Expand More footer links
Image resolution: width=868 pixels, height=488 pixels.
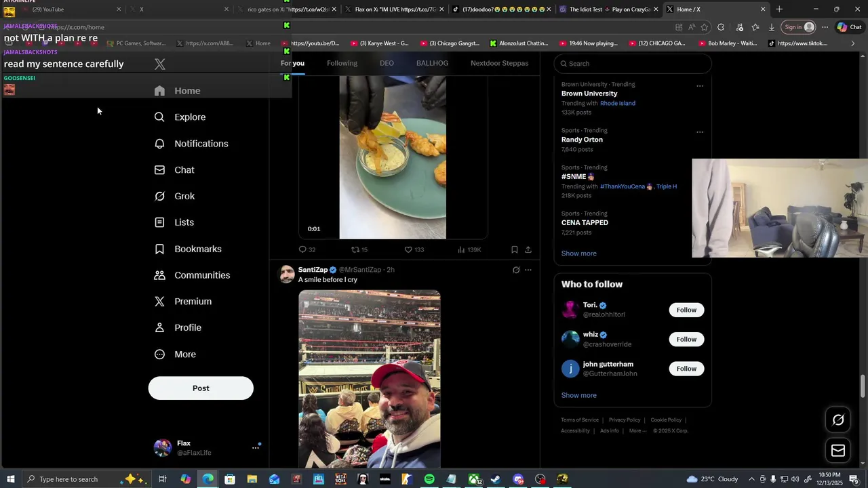637,430
